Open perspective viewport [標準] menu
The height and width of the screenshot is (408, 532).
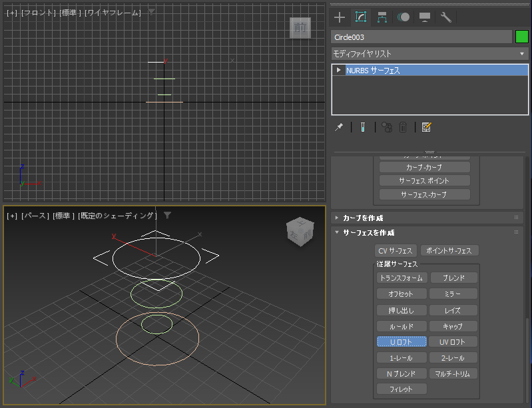[63, 216]
